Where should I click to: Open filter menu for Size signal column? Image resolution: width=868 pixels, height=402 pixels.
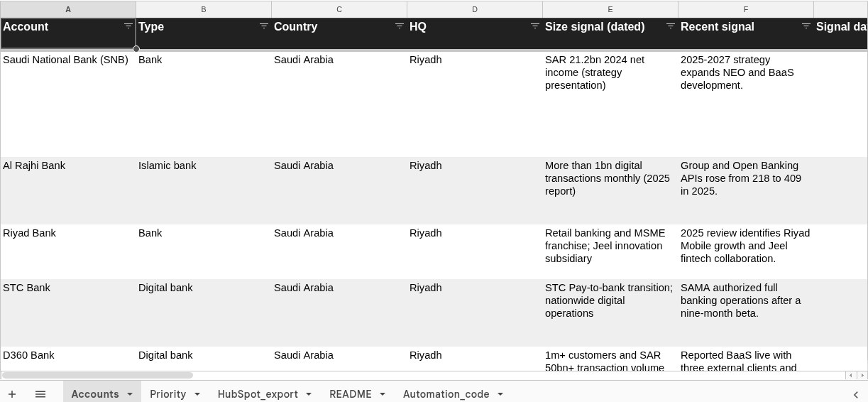point(671,26)
